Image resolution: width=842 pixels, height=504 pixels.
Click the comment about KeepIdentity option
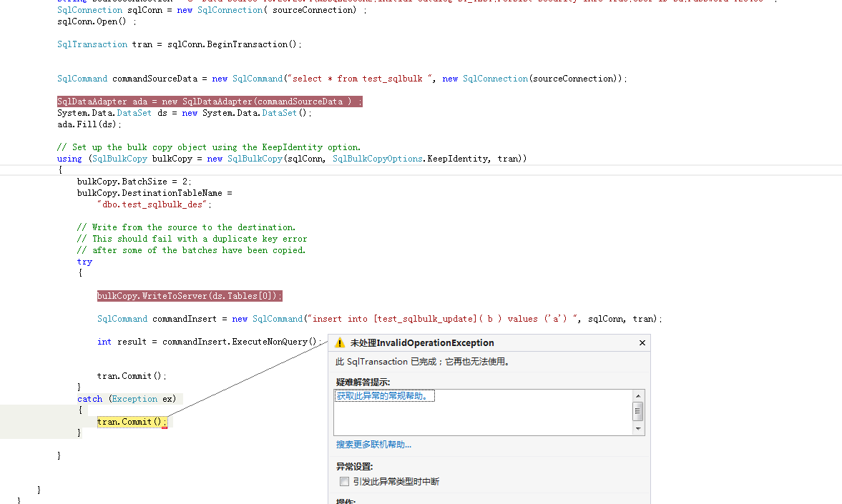click(209, 147)
